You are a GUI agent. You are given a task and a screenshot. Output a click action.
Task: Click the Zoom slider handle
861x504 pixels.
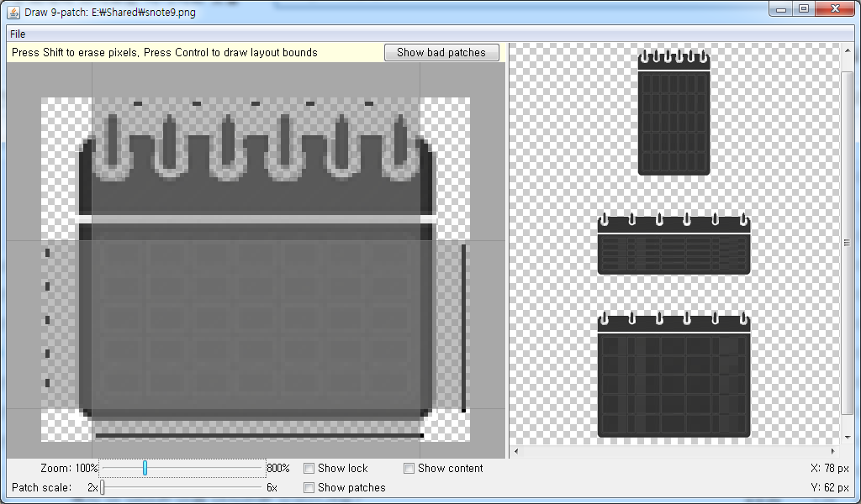click(x=145, y=468)
